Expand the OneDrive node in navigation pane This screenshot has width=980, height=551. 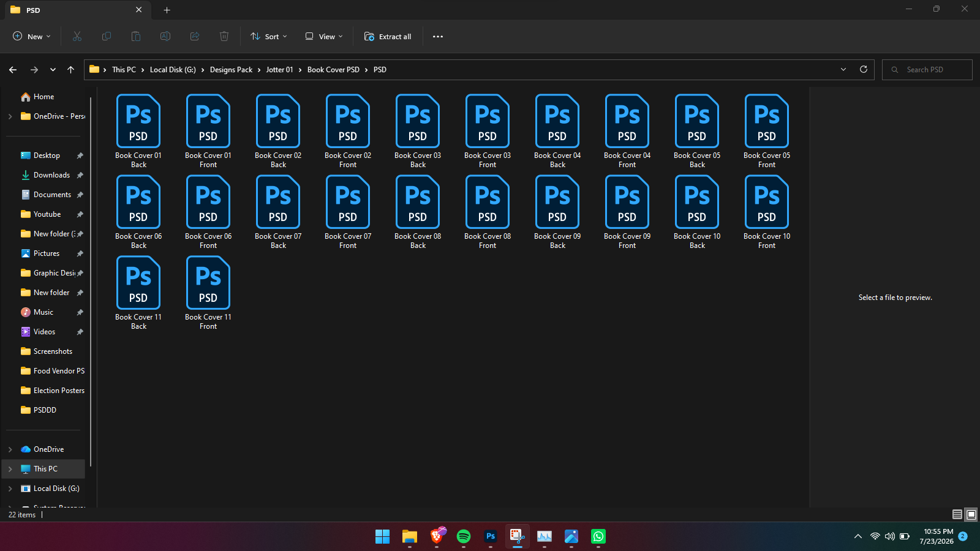pos(10,449)
